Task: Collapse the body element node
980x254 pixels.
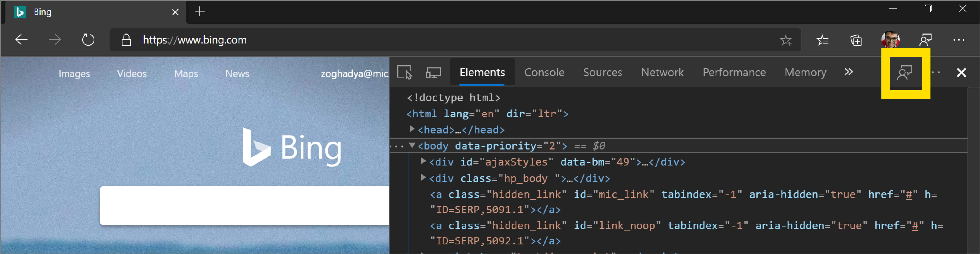Action: (412, 145)
